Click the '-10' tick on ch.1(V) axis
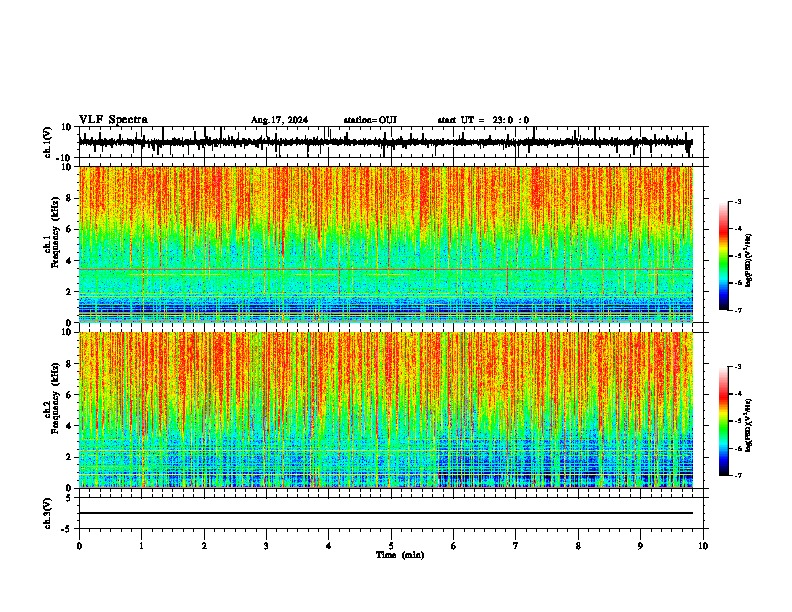This screenshot has width=792, height=612. (x=65, y=158)
